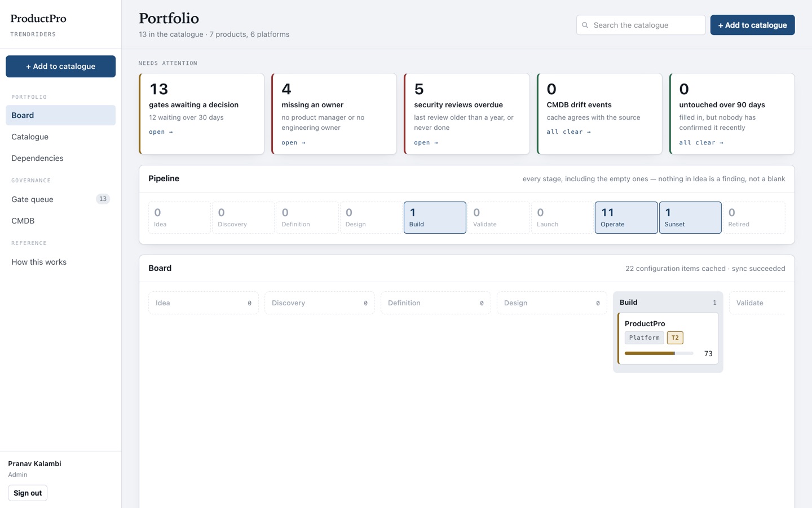Viewport: 812px width, 508px height.
Task: Select the Idea pipeline stage
Action: (x=179, y=217)
